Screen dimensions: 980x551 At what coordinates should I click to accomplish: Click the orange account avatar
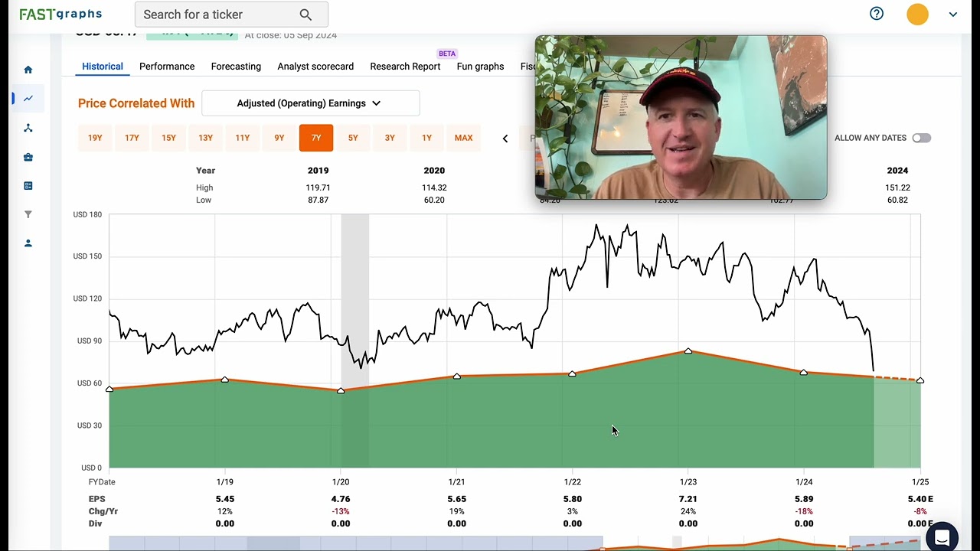pyautogui.click(x=917, y=14)
